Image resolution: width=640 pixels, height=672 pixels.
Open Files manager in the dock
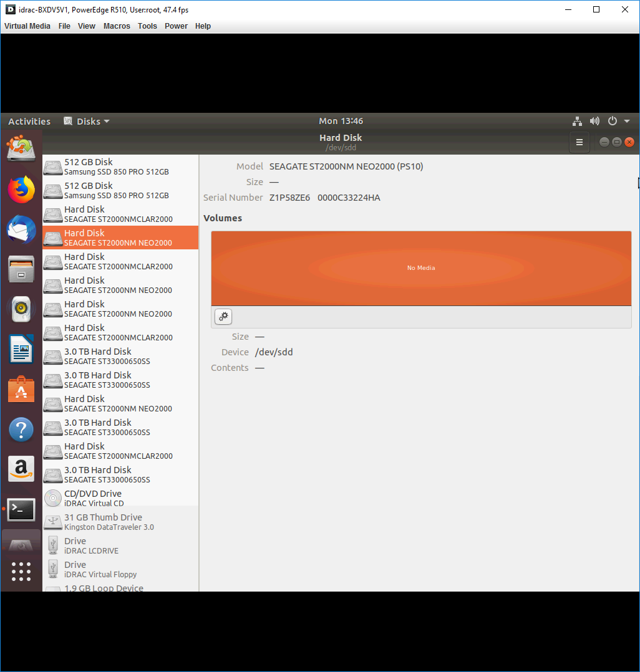21,269
